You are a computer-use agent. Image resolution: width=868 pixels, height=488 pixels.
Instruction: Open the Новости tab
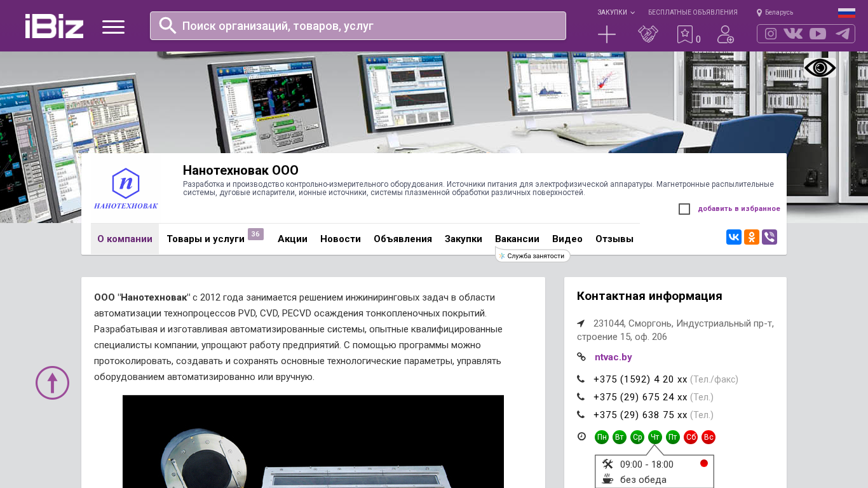tap(341, 239)
